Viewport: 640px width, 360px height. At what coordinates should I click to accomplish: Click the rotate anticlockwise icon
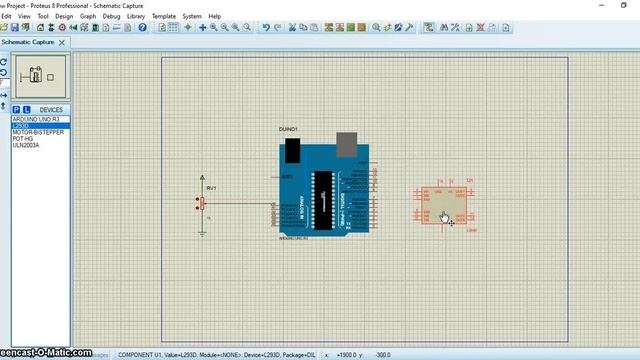click(x=4, y=73)
